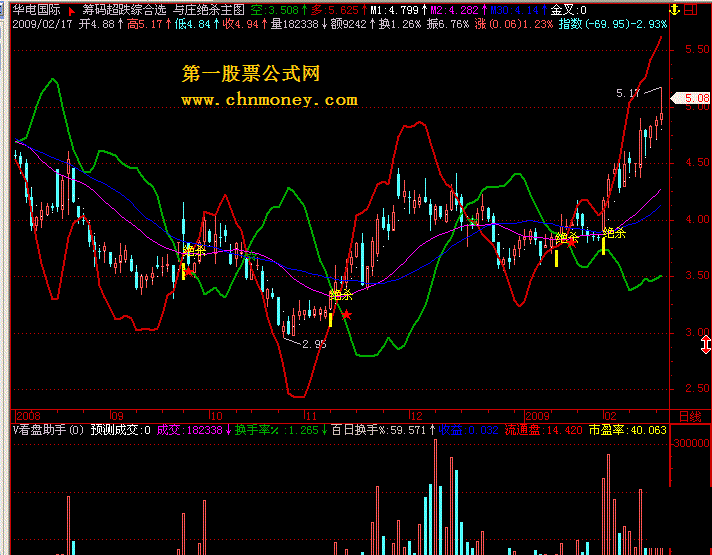Click the M30:4.14 moving average value

[514, 10]
